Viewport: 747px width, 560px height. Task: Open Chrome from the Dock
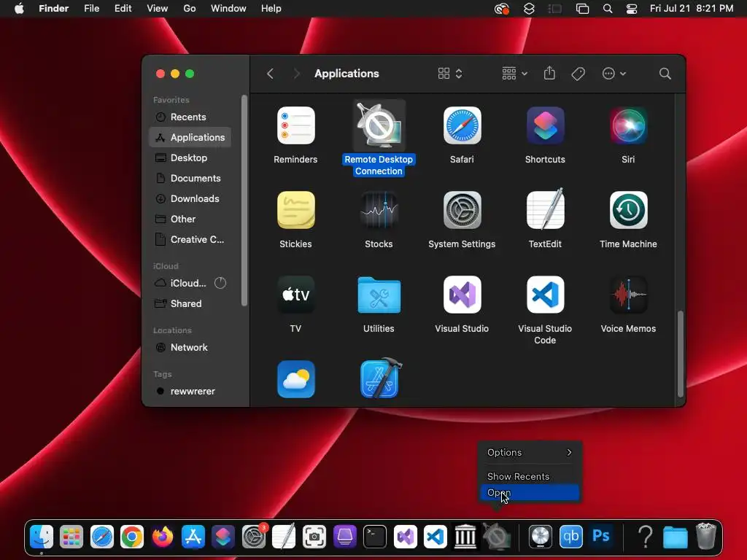(132, 537)
